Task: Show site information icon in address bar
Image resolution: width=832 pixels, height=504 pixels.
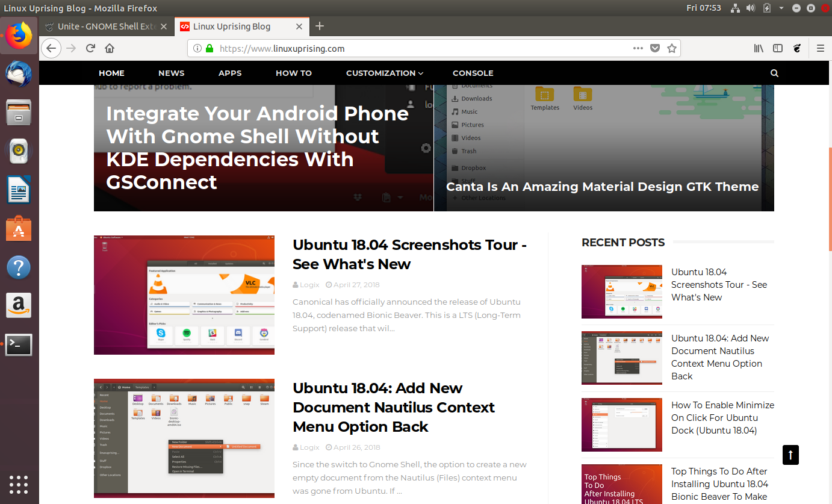Action: click(197, 48)
